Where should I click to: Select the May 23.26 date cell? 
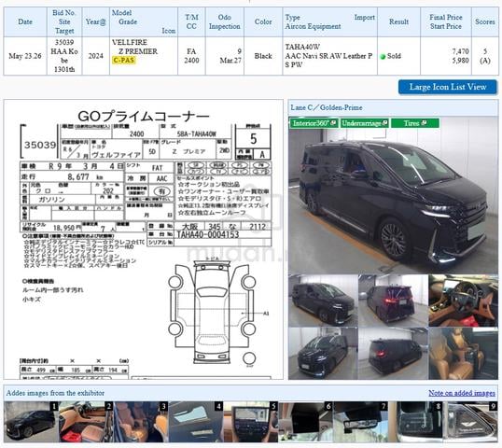[25, 56]
